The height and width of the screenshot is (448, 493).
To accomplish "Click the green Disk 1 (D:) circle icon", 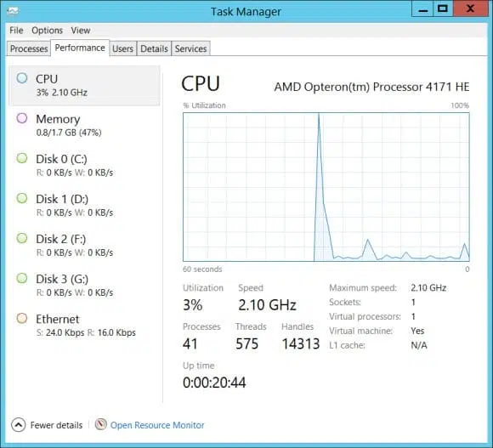I will 22,198.
